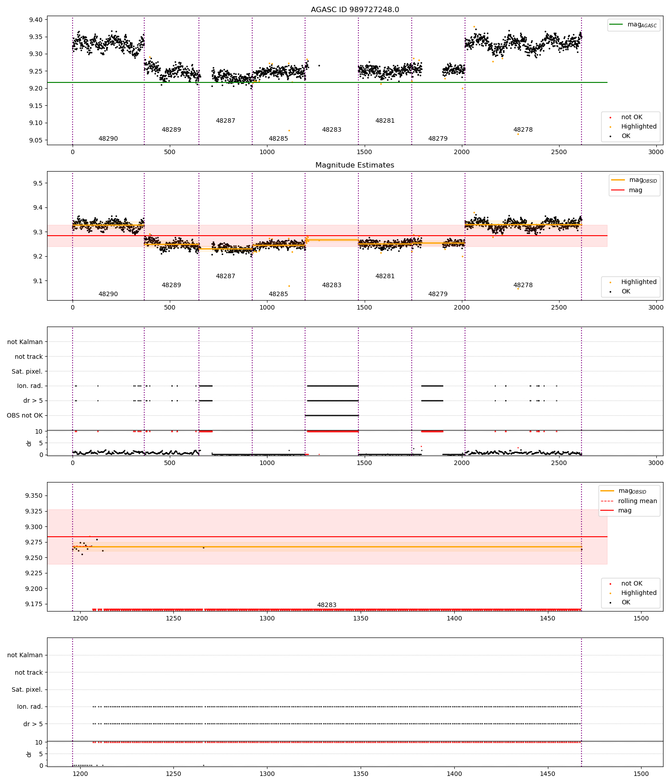672x784 pixels.
Task: Click the 'OBS not OK' axis label
Action: point(25,416)
